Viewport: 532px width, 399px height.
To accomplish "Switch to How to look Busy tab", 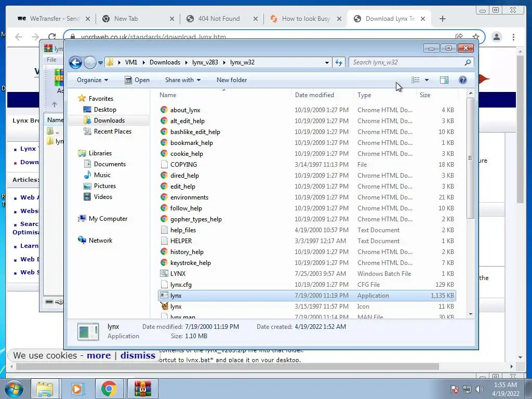I will pos(305,19).
